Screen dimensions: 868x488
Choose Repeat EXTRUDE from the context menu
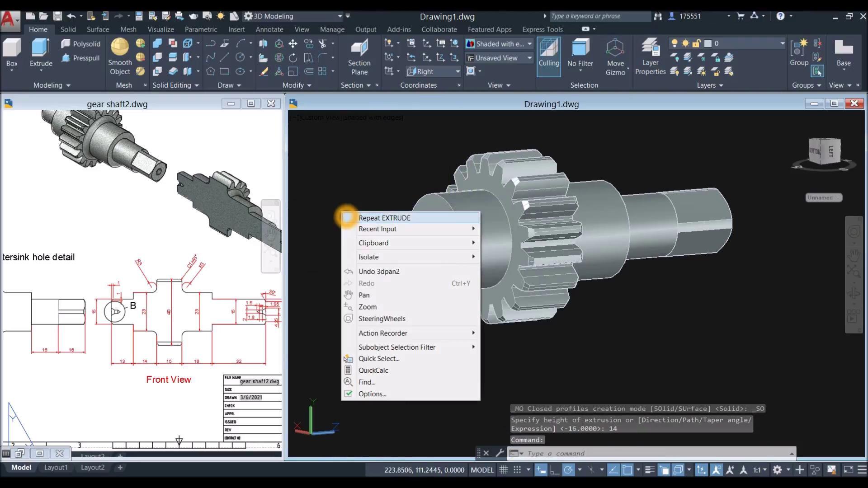[384, 218]
